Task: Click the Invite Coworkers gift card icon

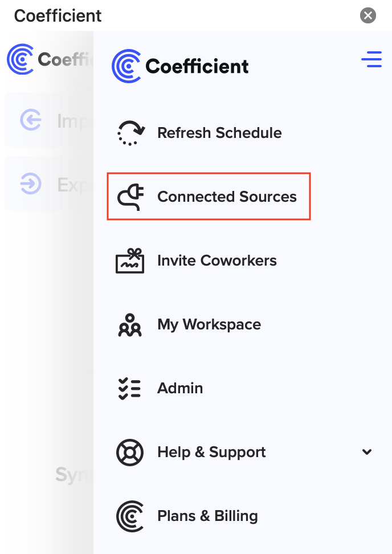Action: (x=130, y=261)
